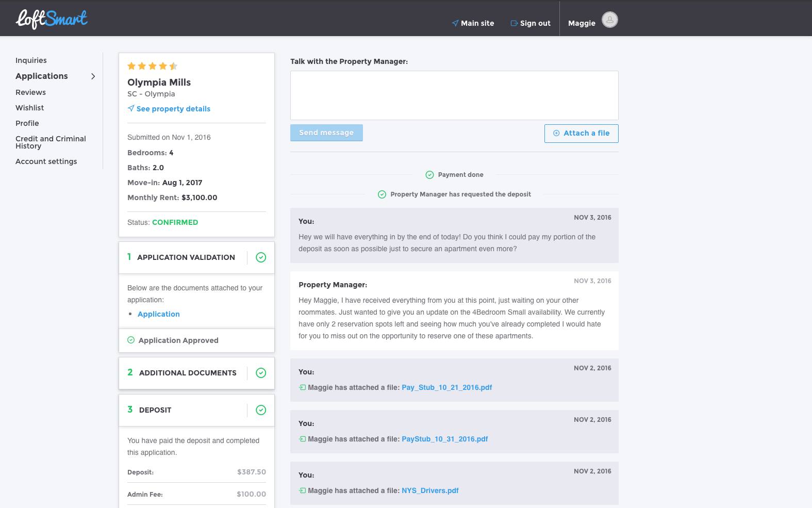Click the Application Validation step checkmark

261,257
